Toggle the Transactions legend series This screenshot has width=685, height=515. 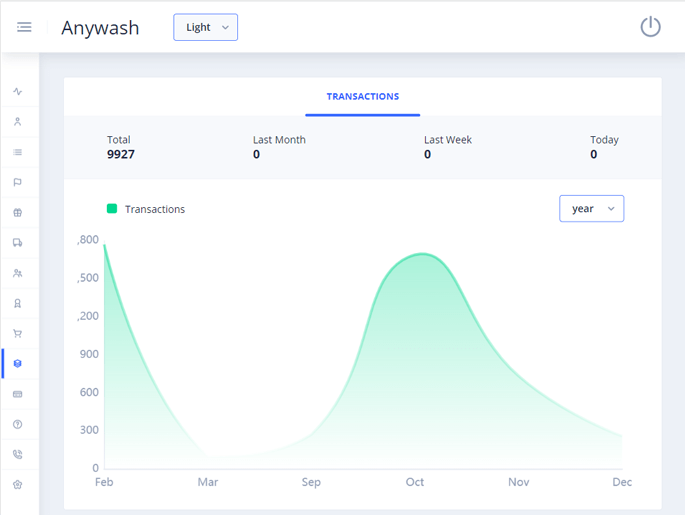(x=146, y=209)
